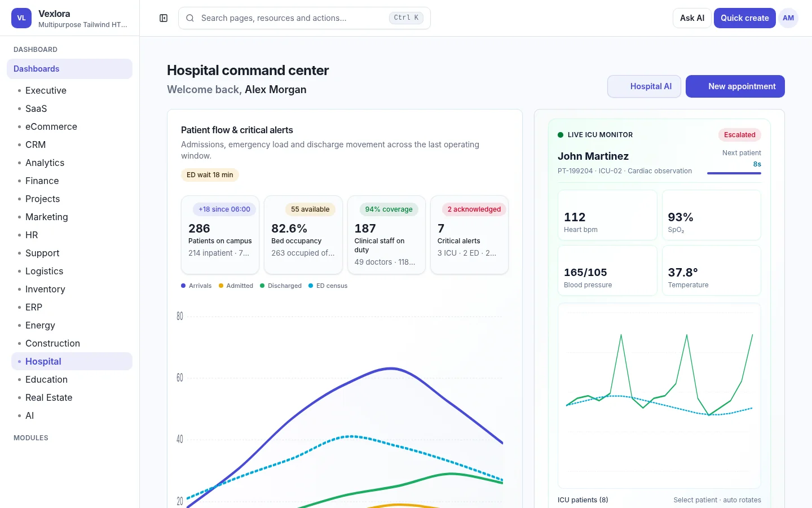The width and height of the screenshot is (812, 508).
Task: Toggle the sidebar collapse icon
Action: [164, 18]
